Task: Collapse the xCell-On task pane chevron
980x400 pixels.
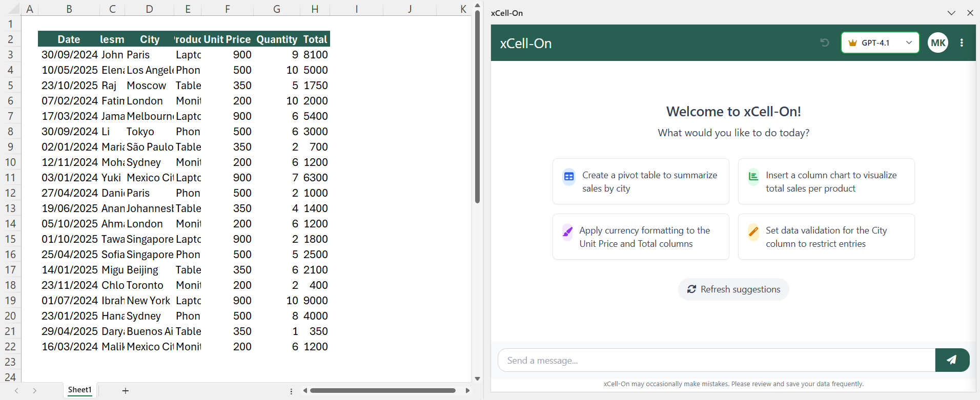Action: (x=951, y=13)
